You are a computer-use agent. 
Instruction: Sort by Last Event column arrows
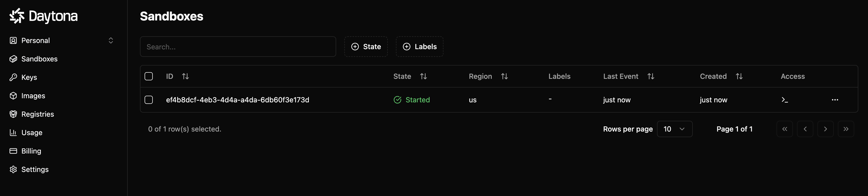pos(651,76)
